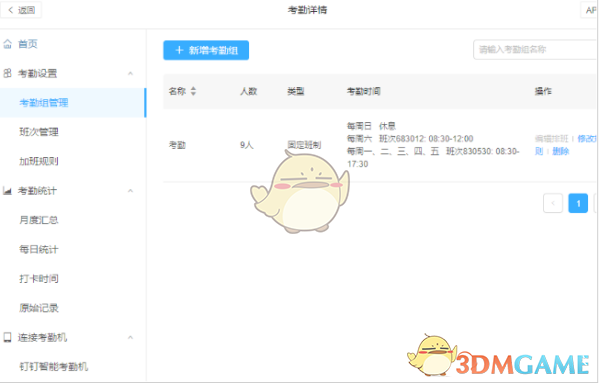
Task: Collapse the 考勤设置 section chevron
Action: pos(130,73)
